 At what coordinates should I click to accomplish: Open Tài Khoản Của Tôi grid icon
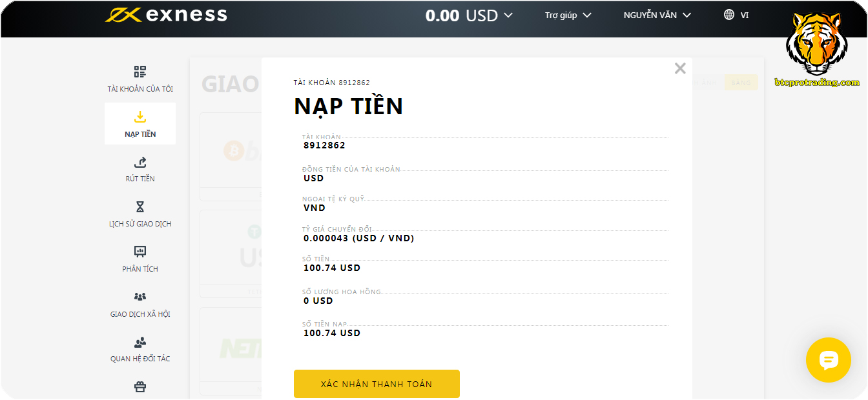click(140, 71)
